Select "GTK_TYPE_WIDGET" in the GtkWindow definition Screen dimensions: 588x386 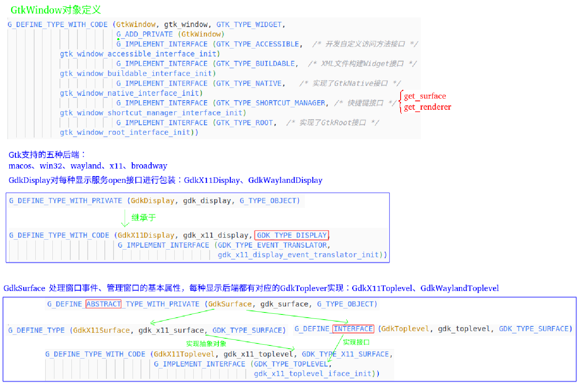click(249, 25)
